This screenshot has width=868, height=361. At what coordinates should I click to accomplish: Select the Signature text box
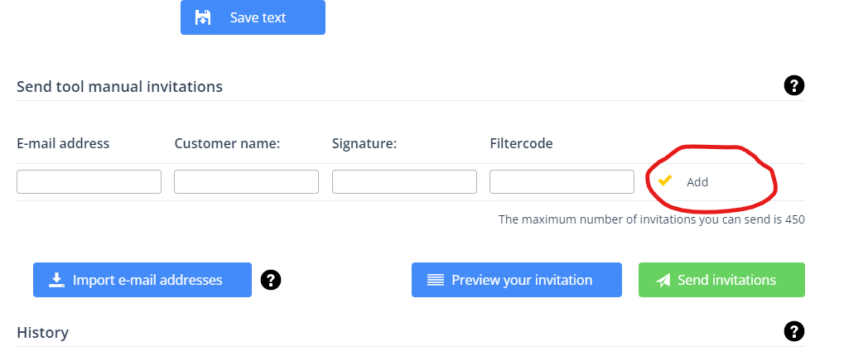404,182
